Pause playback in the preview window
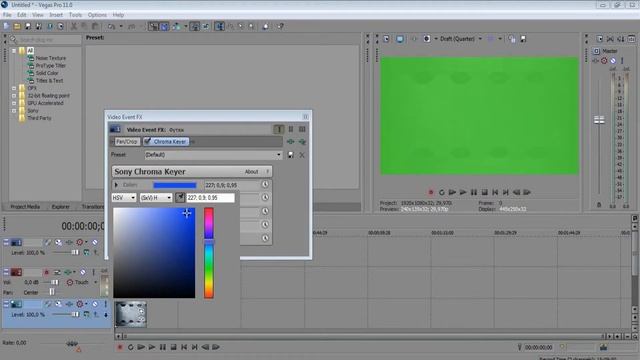The image size is (640, 360). [x=473, y=192]
